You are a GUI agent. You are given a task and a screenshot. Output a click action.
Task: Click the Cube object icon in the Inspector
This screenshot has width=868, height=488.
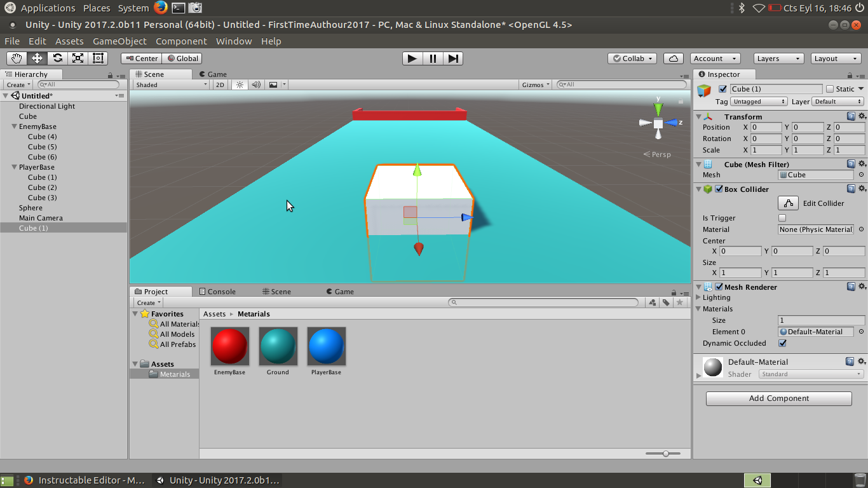[704, 91]
